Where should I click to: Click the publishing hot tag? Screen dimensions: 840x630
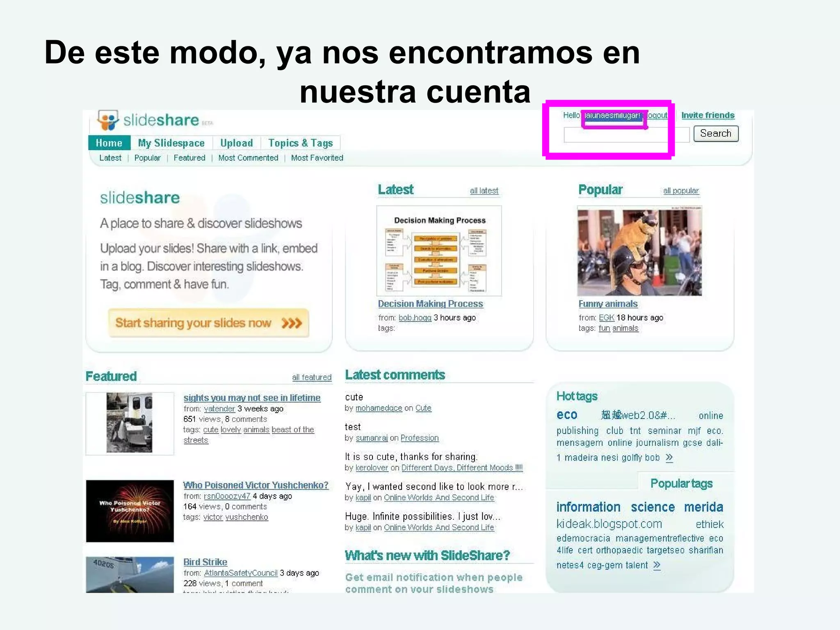(x=577, y=431)
